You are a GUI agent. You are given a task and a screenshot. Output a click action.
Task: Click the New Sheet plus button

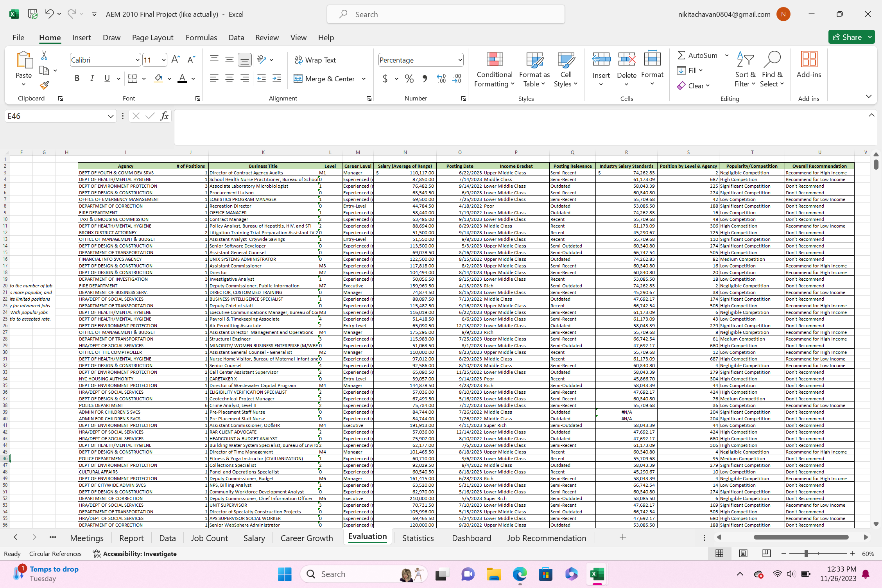coord(622,538)
